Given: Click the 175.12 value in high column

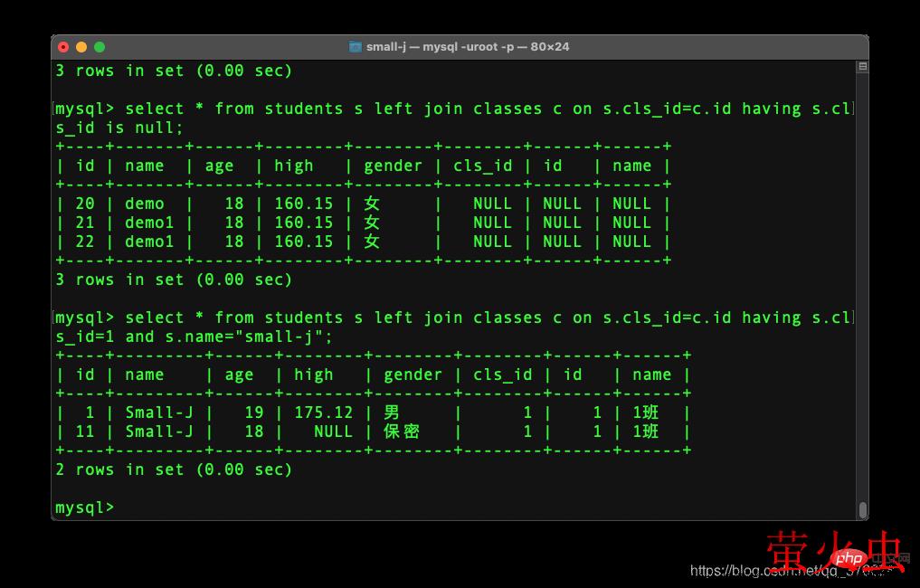Looking at the screenshot, I should pyautogui.click(x=323, y=413).
